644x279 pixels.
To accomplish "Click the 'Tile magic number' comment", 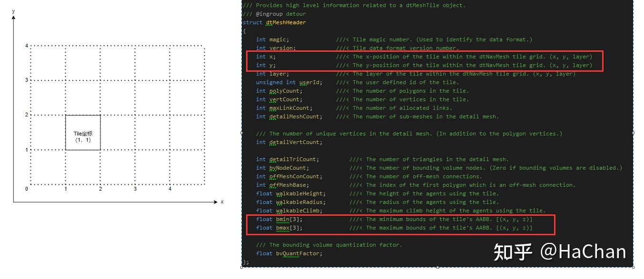I will coord(434,39).
